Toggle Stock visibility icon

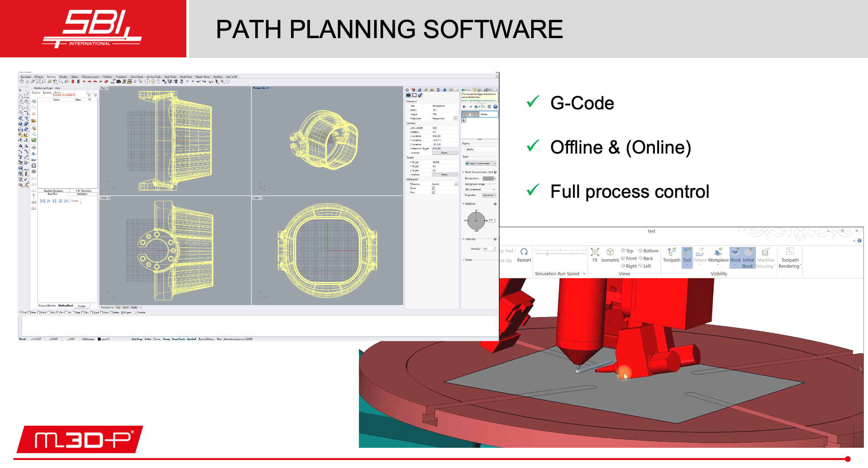click(735, 252)
